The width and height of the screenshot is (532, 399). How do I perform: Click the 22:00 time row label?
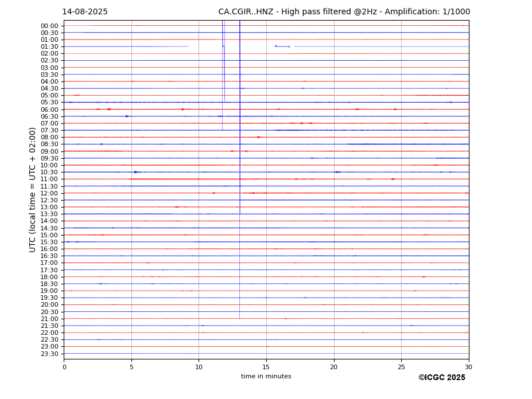pos(49,333)
